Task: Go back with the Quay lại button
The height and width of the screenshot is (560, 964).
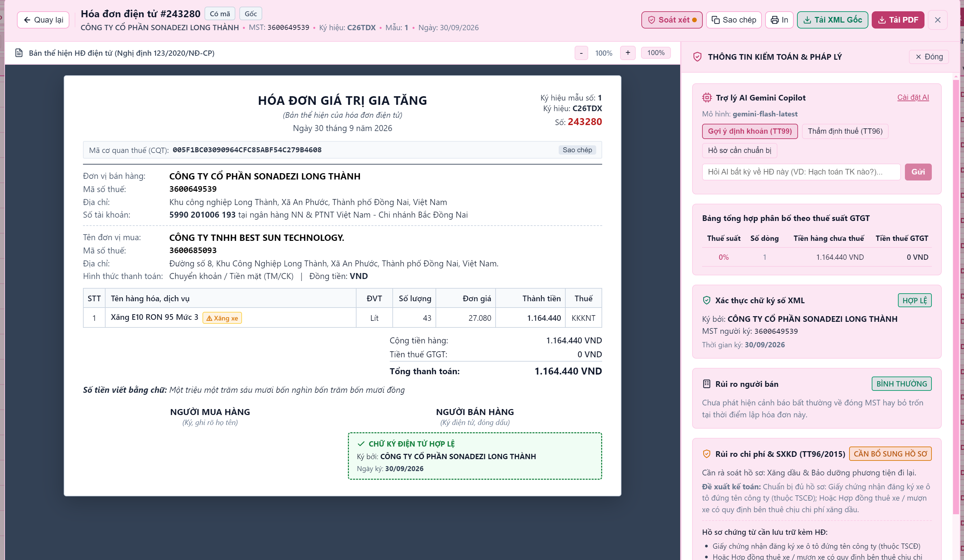Action: point(43,20)
